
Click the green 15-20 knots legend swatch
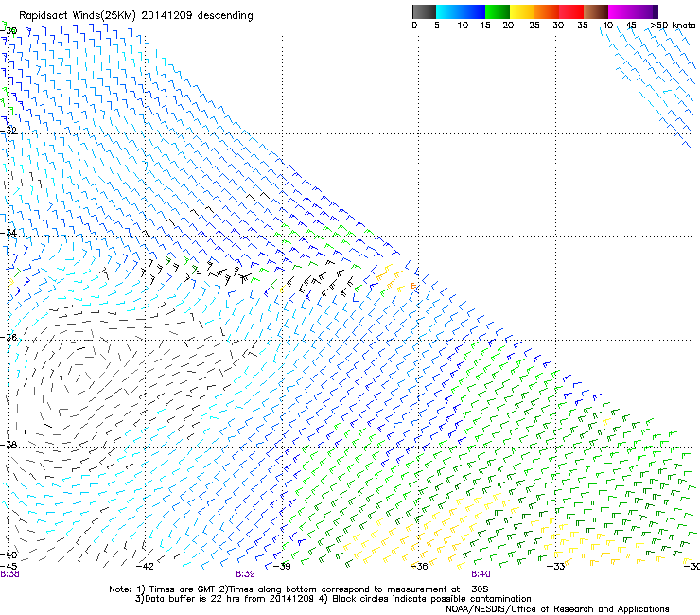[498, 11]
